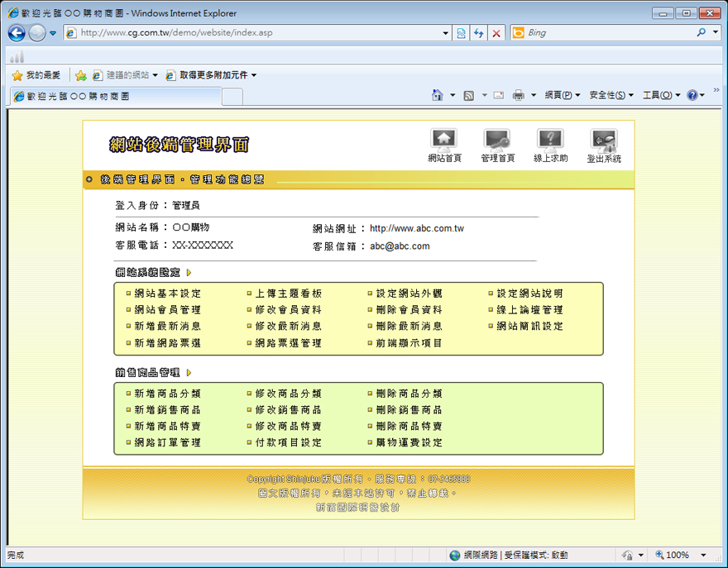The height and width of the screenshot is (568, 728).
Task: Click the 登出系統 logout icon
Action: [603, 140]
